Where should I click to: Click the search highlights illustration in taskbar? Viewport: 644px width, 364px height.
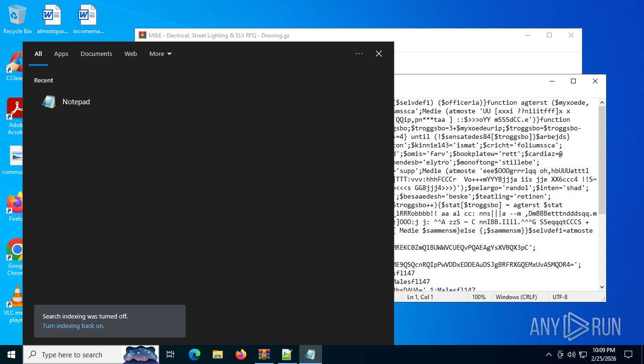click(x=141, y=355)
